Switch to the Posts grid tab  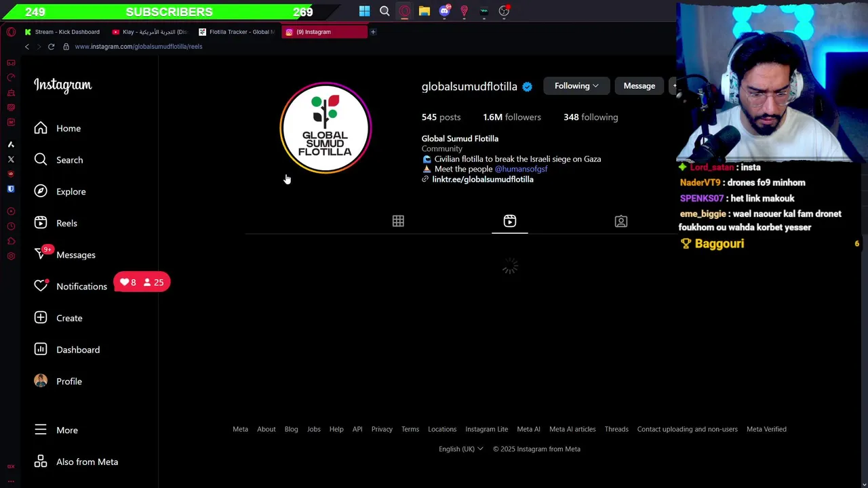click(x=398, y=221)
